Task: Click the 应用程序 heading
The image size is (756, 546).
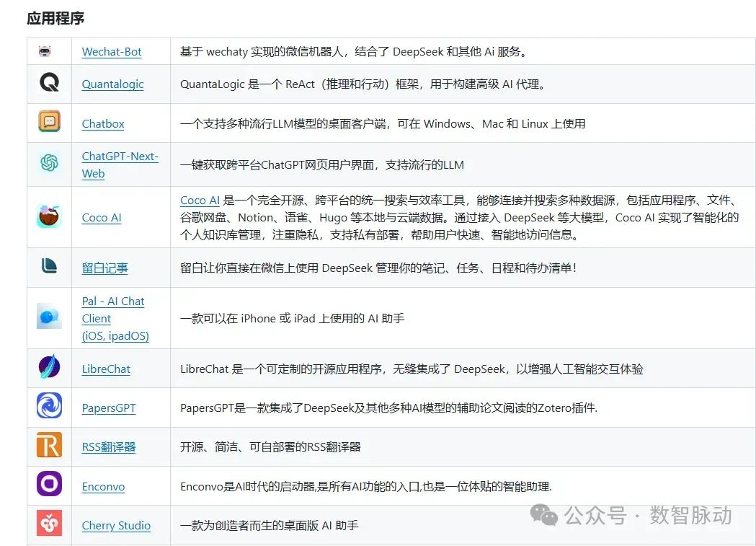Action: pyautogui.click(x=55, y=18)
